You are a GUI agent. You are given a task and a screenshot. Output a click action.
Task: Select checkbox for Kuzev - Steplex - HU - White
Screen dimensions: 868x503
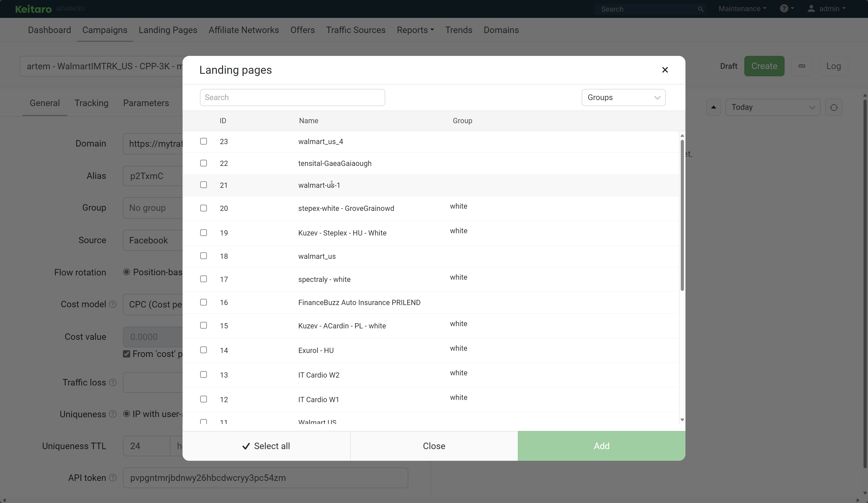tap(204, 232)
